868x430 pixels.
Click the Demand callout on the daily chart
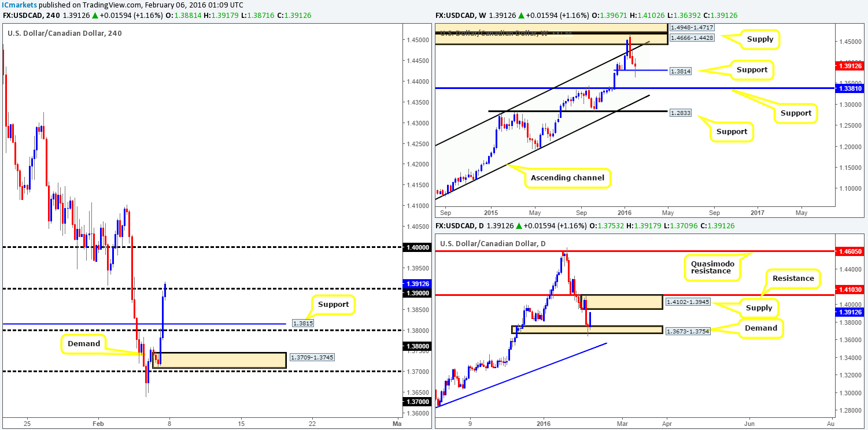pos(760,328)
